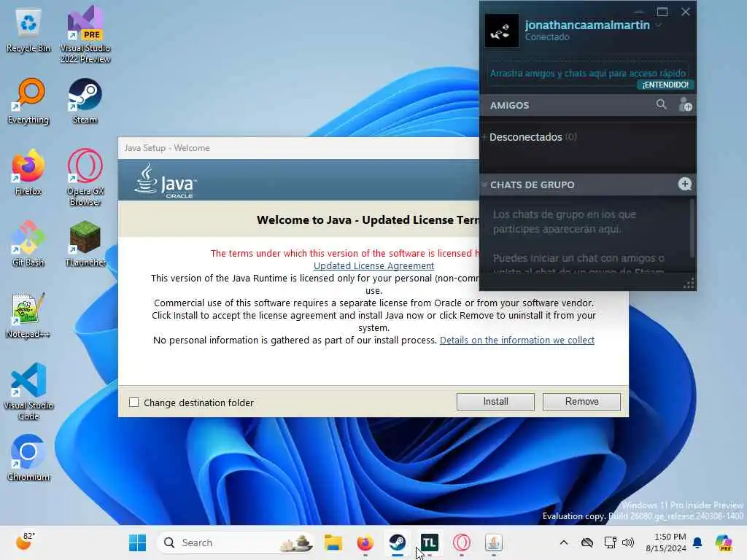Click the taskbar Search box
The image size is (747, 560).
click(236, 542)
